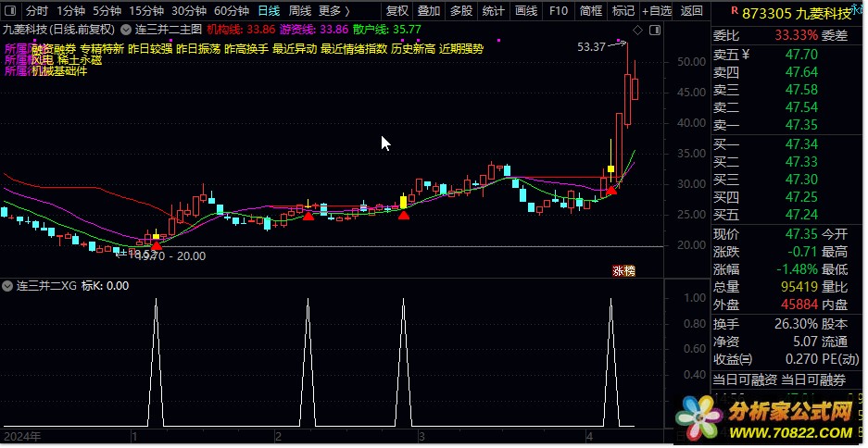Click the 外盘 value 45884
This screenshot has height=448, width=868.
tap(799, 305)
